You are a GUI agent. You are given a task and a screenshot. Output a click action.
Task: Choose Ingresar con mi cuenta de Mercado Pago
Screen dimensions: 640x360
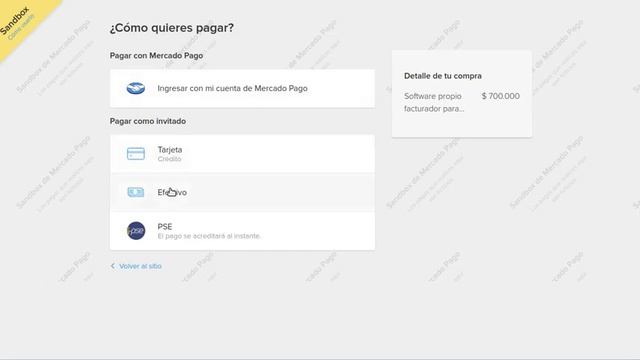[242, 89]
